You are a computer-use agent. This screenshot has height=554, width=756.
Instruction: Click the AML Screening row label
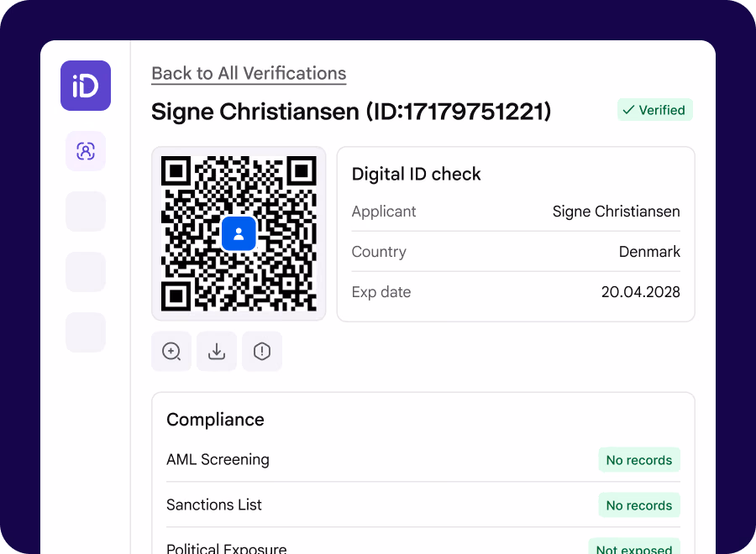pyautogui.click(x=218, y=460)
